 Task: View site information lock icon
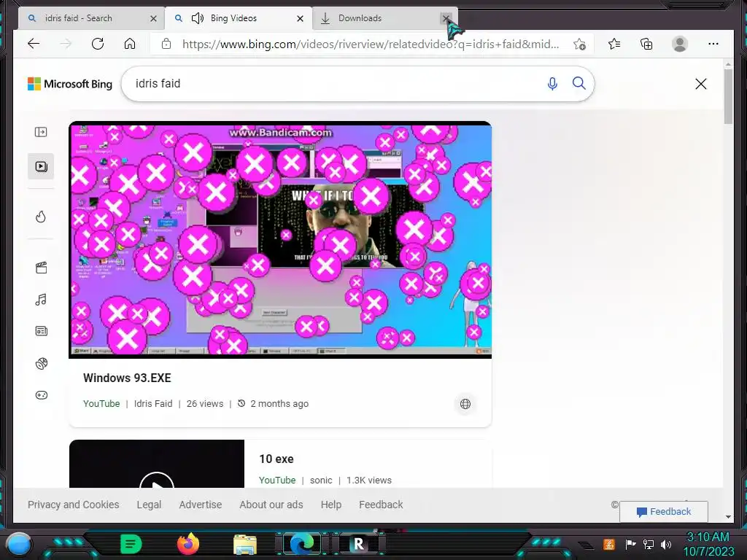[x=166, y=44]
